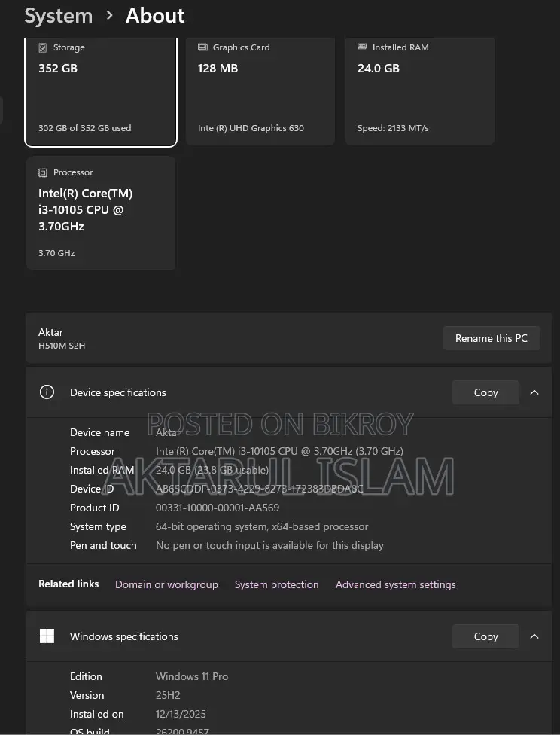This screenshot has width=560, height=735.
Task: Click the Graphics Card icon
Action: (202, 47)
